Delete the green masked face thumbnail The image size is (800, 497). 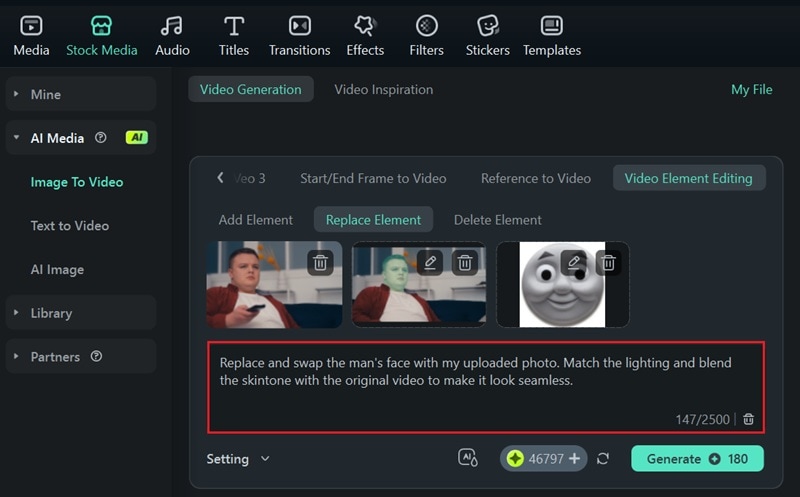[465, 263]
